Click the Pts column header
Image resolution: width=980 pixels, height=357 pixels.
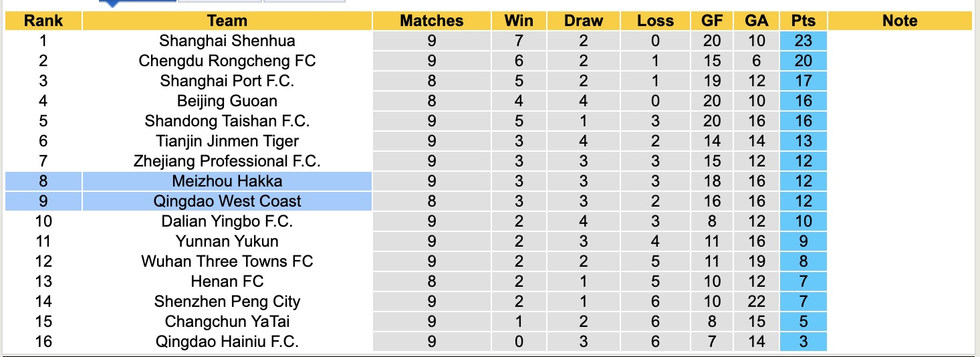tap(803, 21)
